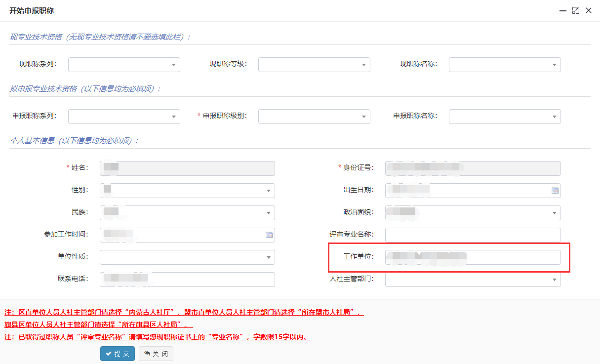Open the 性别 dropdown
The width and height of the screenshot is (600, 364).
click(187, 191)
